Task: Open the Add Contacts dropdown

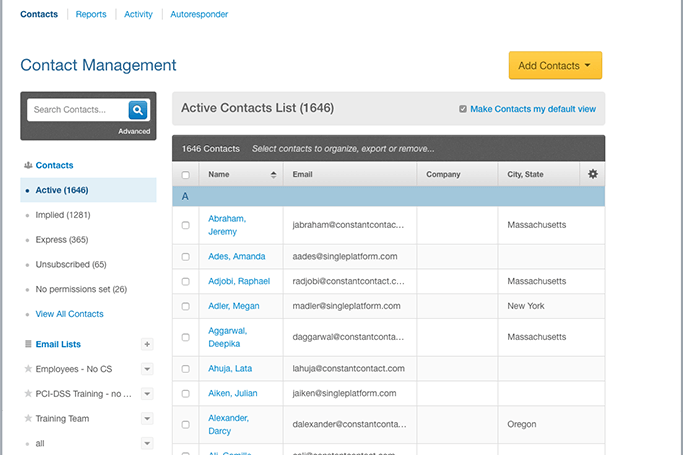Action: (x=555, y=66)
